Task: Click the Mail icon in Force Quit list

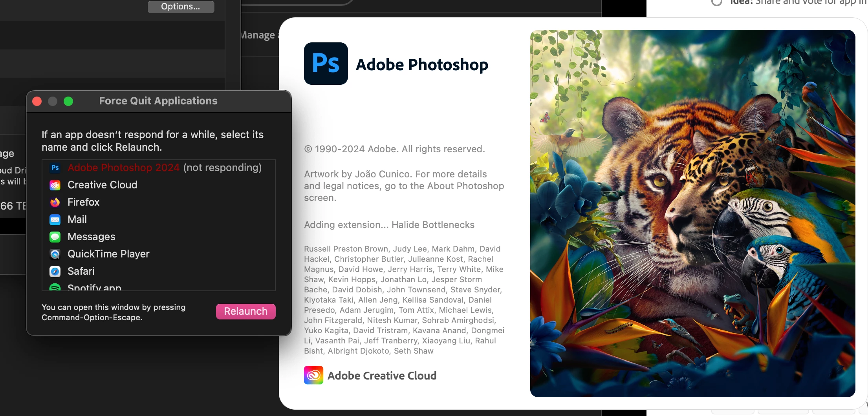Action: 55,220
